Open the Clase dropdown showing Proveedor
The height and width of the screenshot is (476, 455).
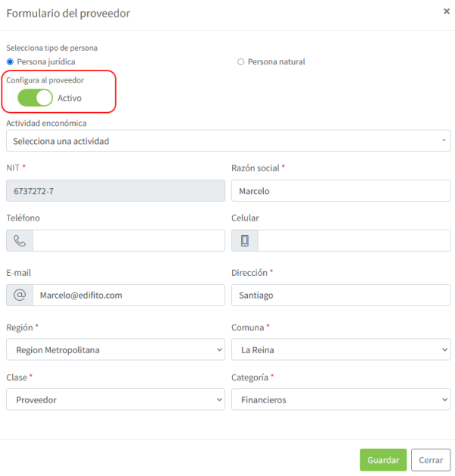point(116,399)
